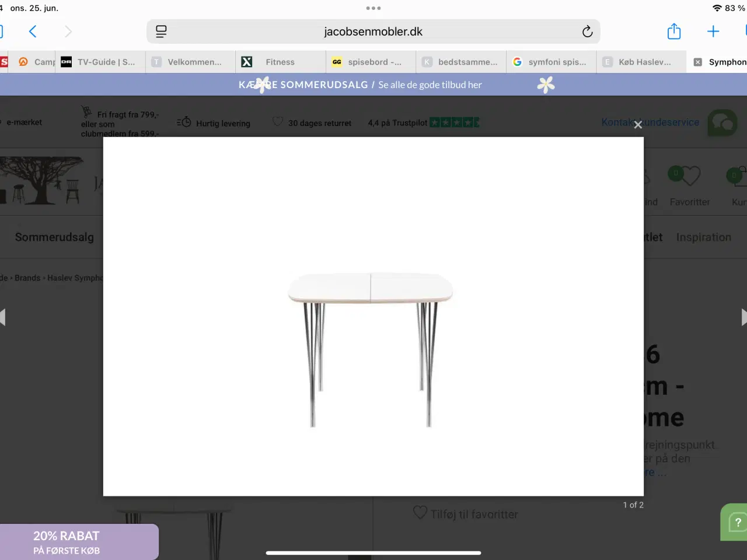This screenshot has width=747, height=560.
Task: Open the three-dot multitasking menu
Action: pos(373,8)
